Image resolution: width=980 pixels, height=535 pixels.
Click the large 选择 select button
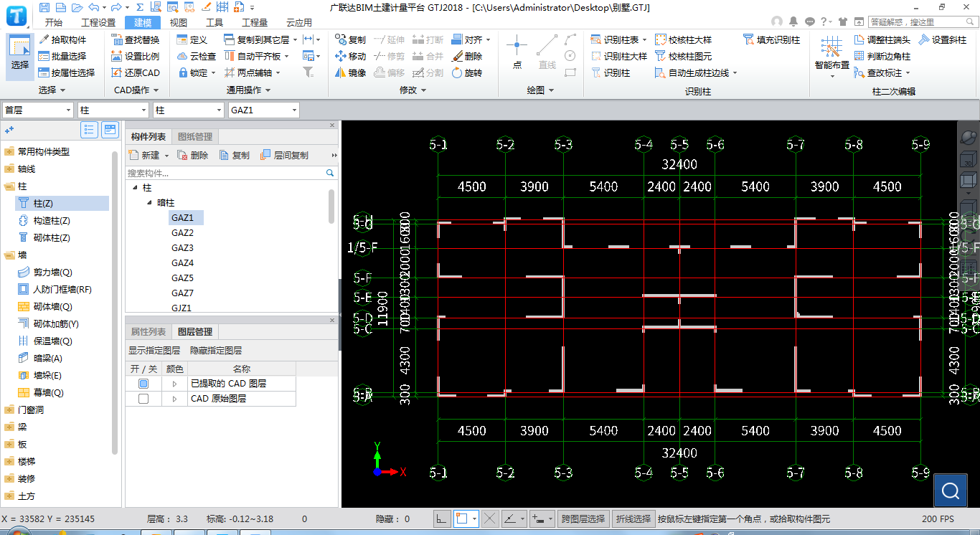(20, 55)
